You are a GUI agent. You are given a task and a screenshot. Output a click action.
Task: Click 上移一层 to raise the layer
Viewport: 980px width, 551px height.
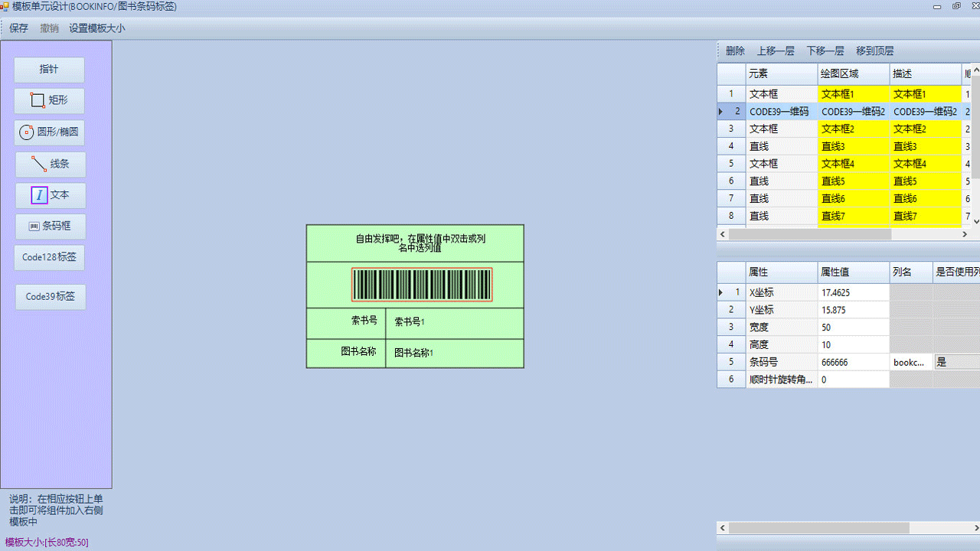click(776, 51)
